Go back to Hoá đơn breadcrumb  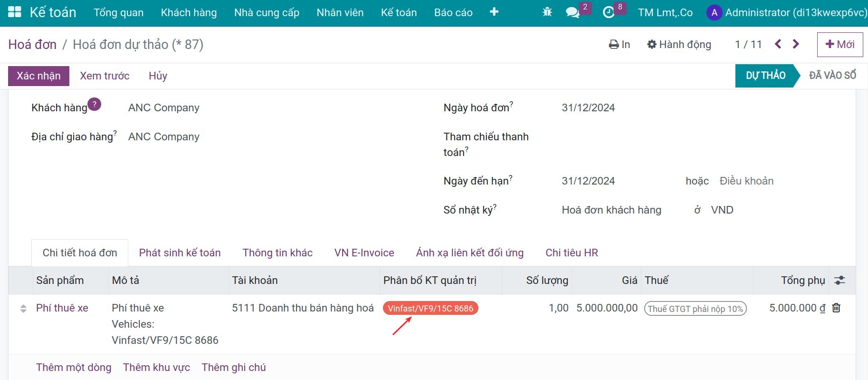pos(32,44)
